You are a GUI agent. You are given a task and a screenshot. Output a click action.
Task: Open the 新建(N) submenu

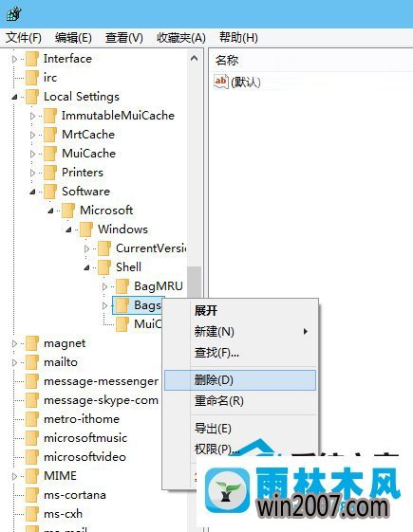click(x=240, y=332)
